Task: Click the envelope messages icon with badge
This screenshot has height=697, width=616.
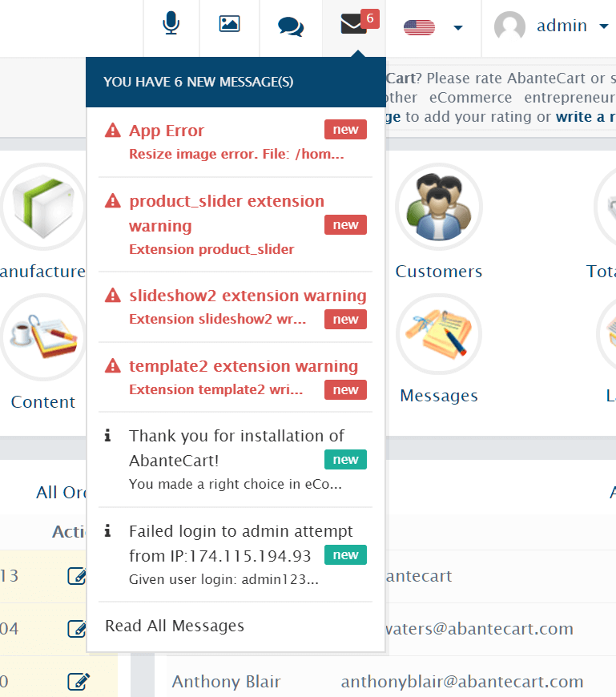Action: click(x=354, y=23)
